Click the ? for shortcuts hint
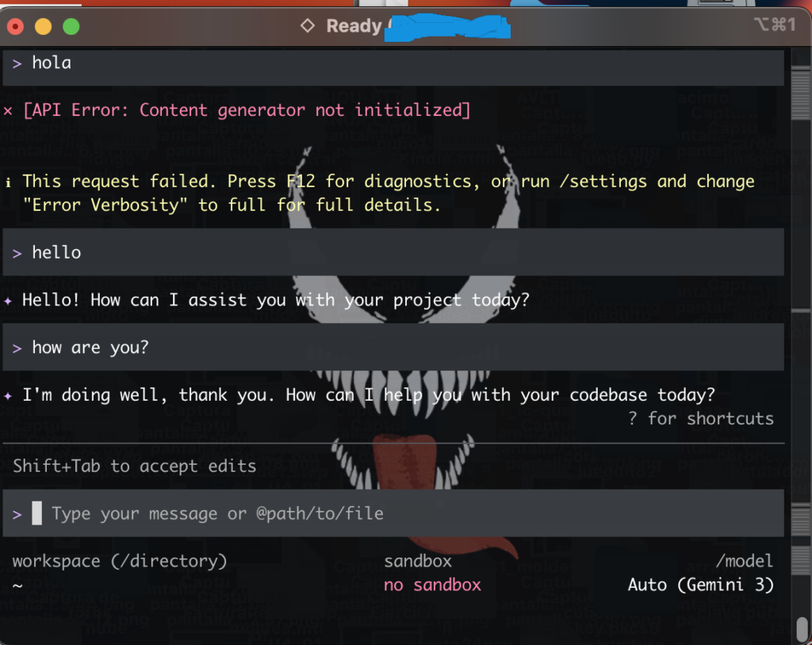The height and width of the screenshot is (645, 812). click(700, 419)
